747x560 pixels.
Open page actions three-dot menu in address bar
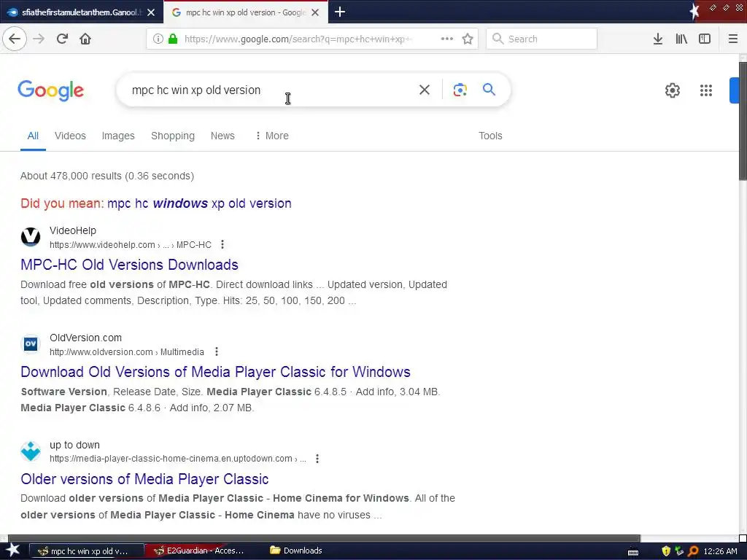(x=447, y=39)
